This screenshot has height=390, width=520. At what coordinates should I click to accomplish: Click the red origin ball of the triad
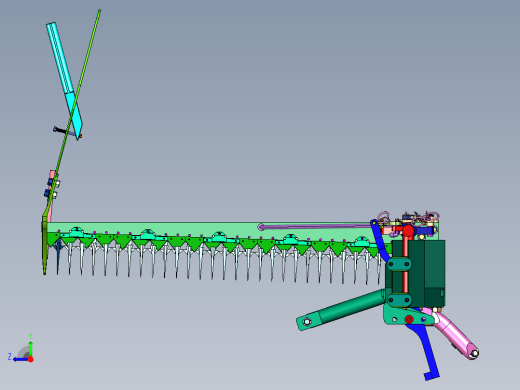(x=31, y=359)
